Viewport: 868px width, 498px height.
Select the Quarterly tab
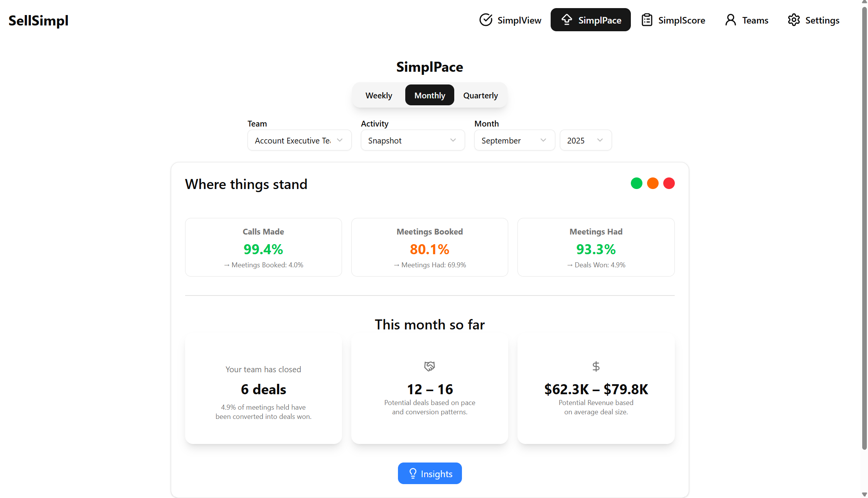pyautogui.click(x=480, y=95)
